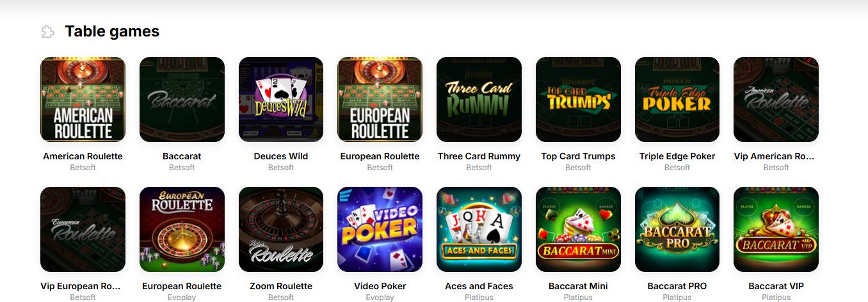This screenshot has width=868, height=302.
Task: Select the Video Poker game tile
Action: coord(380,229)
